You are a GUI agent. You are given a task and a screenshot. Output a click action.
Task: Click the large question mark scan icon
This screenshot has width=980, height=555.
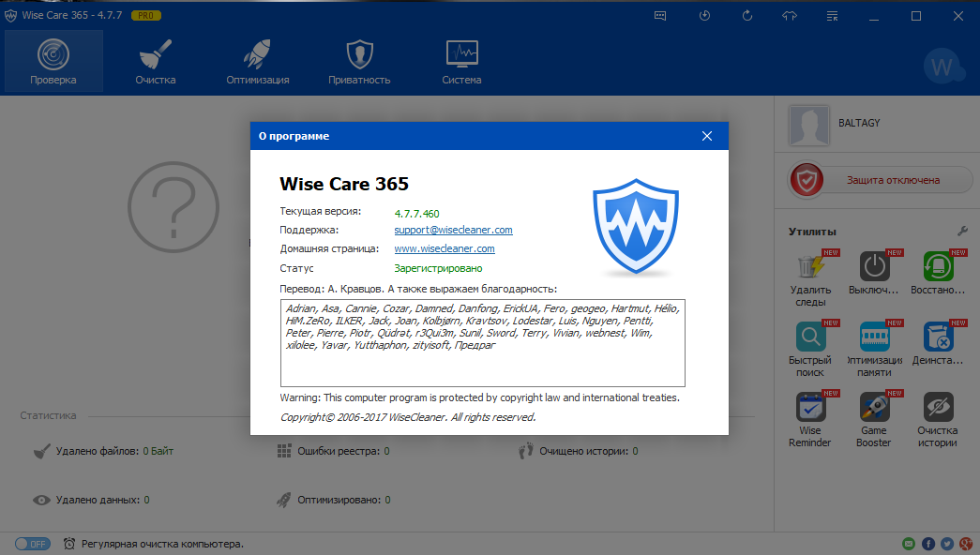(173, 207)
